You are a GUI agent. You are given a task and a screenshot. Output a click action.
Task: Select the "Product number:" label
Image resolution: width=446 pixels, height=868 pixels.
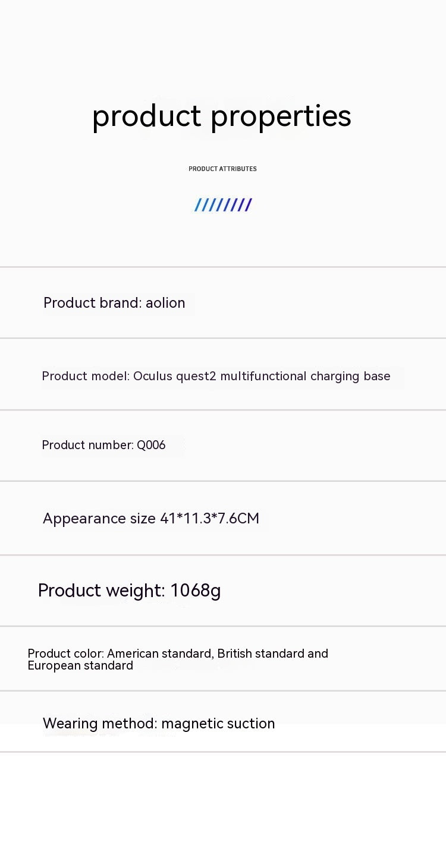(x=87, y=445)
